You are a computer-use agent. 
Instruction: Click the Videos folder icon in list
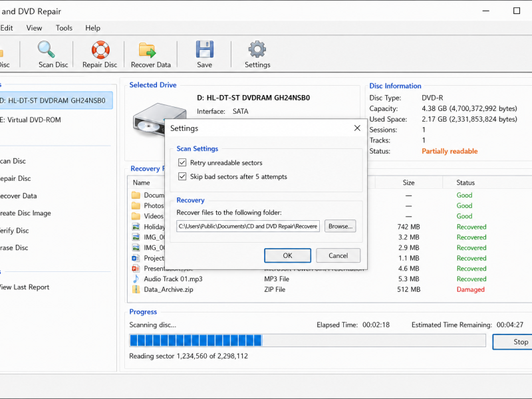tap(136, 216)
